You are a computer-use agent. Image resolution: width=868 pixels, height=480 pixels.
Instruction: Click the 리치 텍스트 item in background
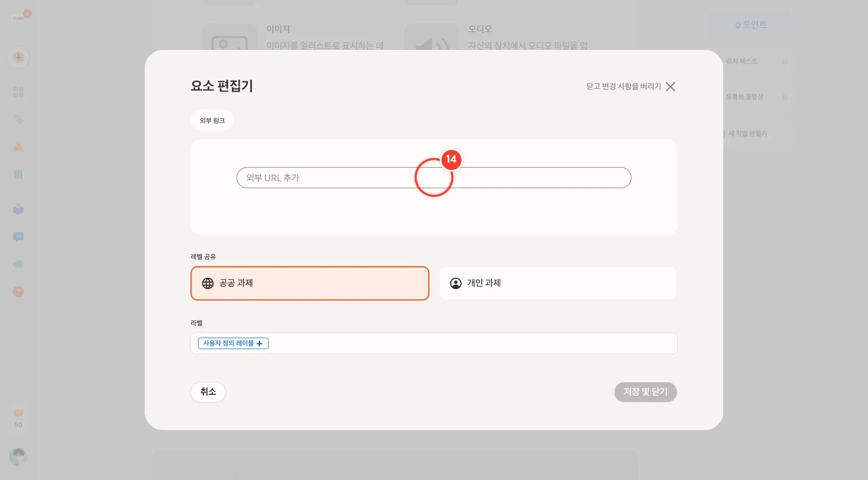coord(742,61)
